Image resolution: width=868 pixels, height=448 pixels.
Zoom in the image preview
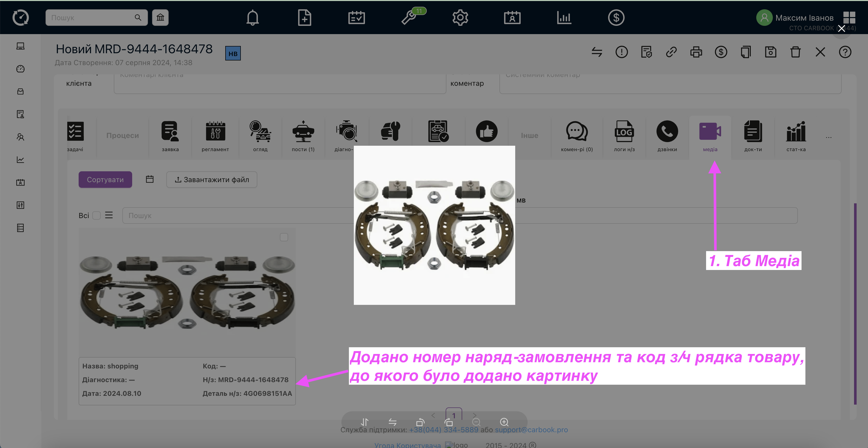(x=504, y=422)
